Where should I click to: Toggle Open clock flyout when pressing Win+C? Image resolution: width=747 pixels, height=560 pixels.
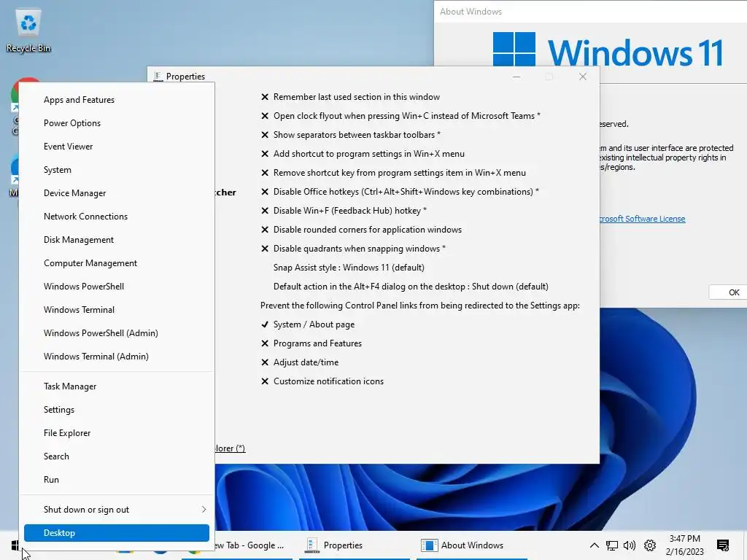click(400, 116)
